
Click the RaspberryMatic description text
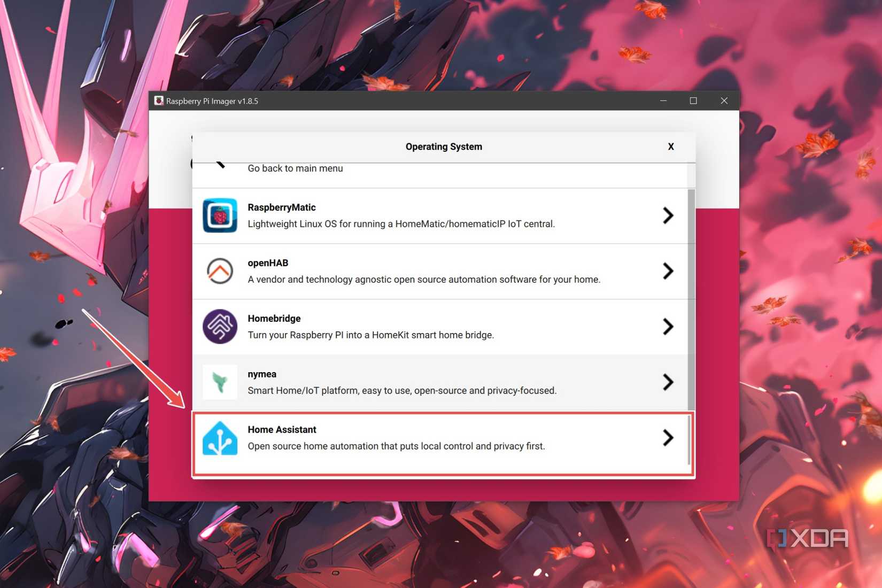coord(401,224)
